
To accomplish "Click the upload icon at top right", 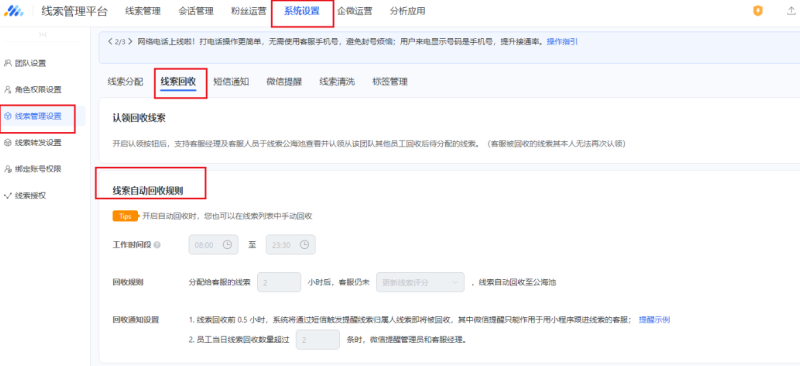I will (791, 11).
